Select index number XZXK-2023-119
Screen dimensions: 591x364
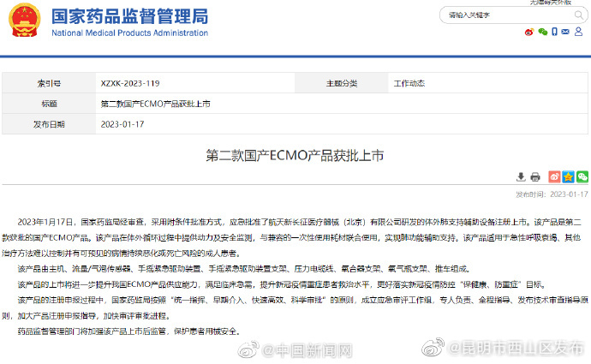[x=130, y=83]
